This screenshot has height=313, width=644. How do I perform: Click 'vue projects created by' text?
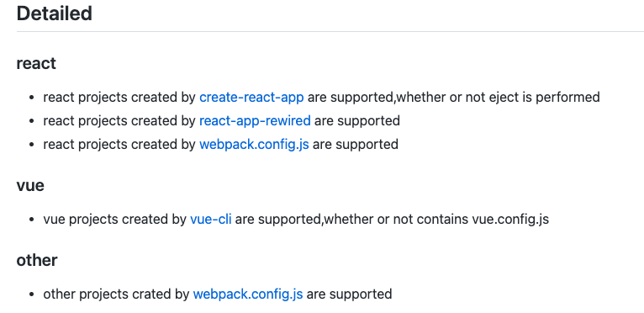(115, 220)
